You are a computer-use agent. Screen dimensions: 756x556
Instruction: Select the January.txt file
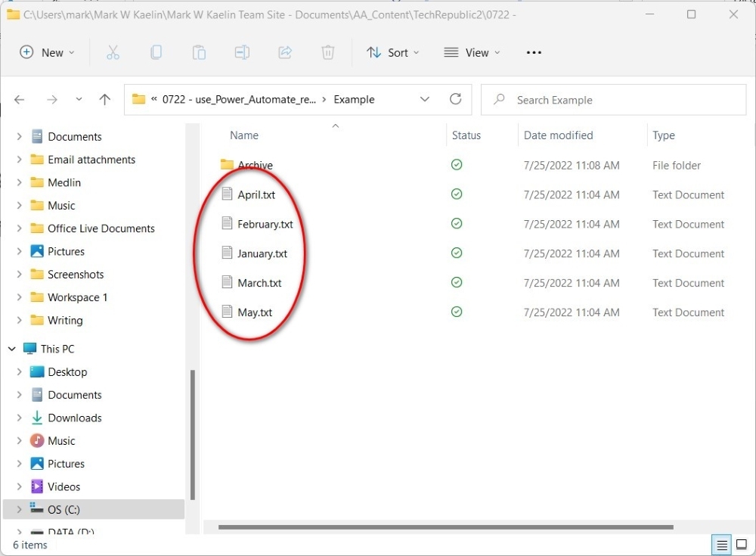pos(262,253)
